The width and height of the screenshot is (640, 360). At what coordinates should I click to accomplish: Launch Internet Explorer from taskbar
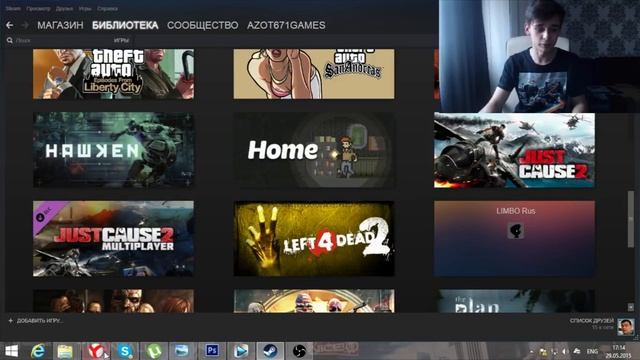tap(38, 351)
